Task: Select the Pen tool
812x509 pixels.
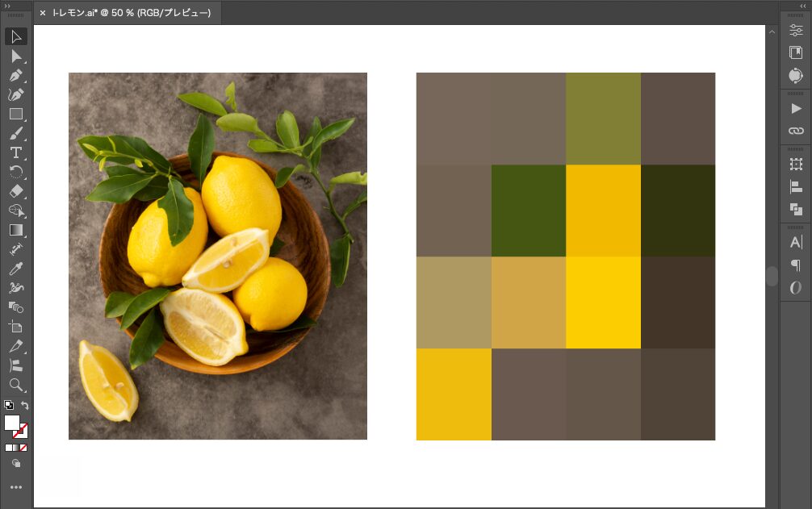Action: [x=16, y=76]
